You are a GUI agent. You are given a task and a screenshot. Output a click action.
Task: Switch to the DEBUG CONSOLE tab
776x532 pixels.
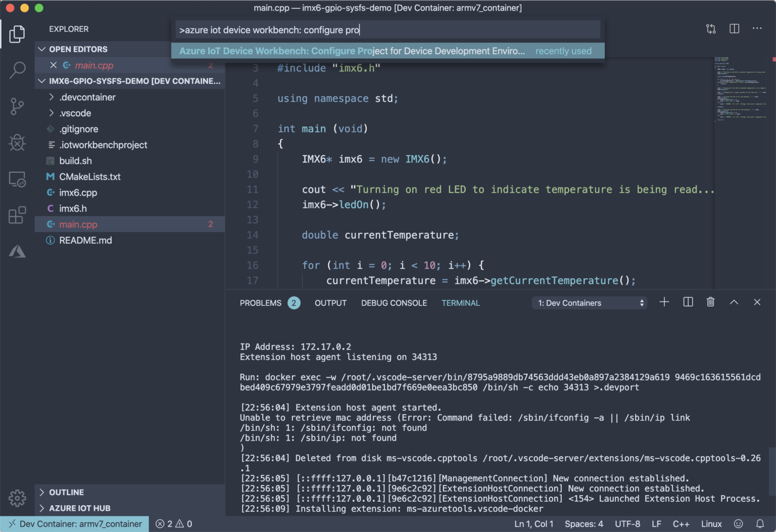click(x=394, y=303)
